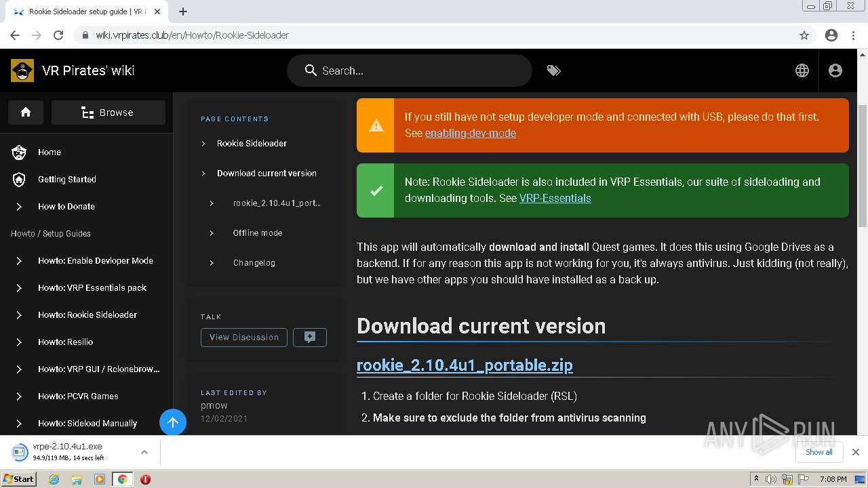Open File Explorer from taskbar

point(77,479)
